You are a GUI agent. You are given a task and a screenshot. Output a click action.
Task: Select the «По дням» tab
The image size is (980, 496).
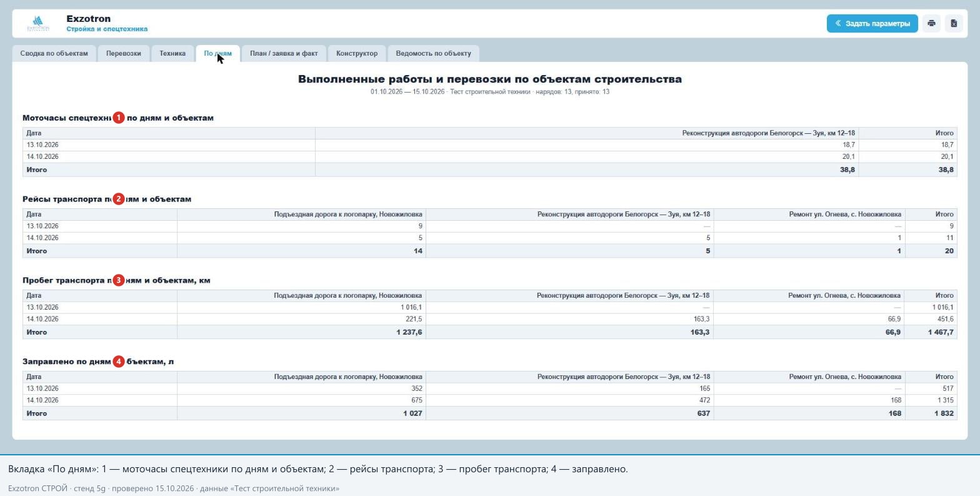(217, 54)
